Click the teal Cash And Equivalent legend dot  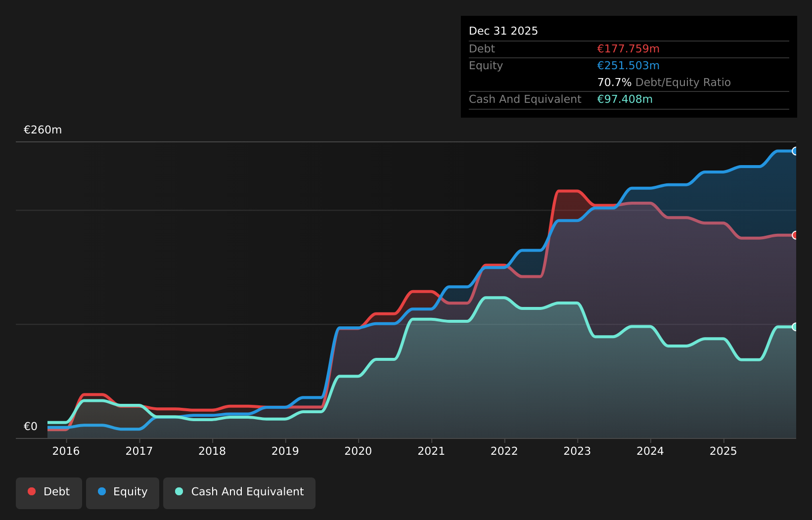coord(179,491)
